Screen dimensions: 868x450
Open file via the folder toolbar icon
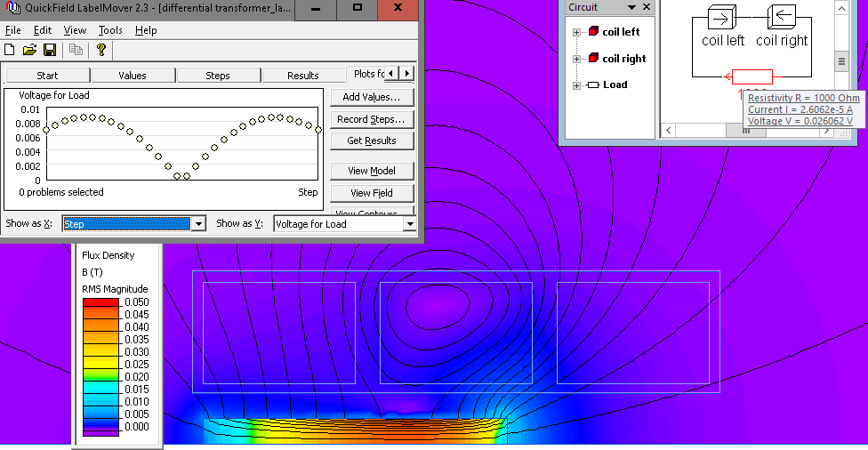coord(29,50)
